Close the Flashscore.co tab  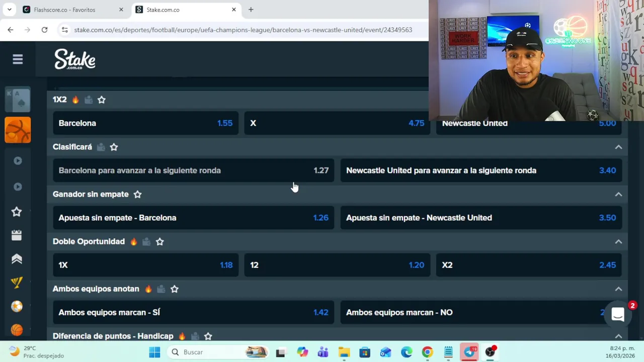coord(121,10)
